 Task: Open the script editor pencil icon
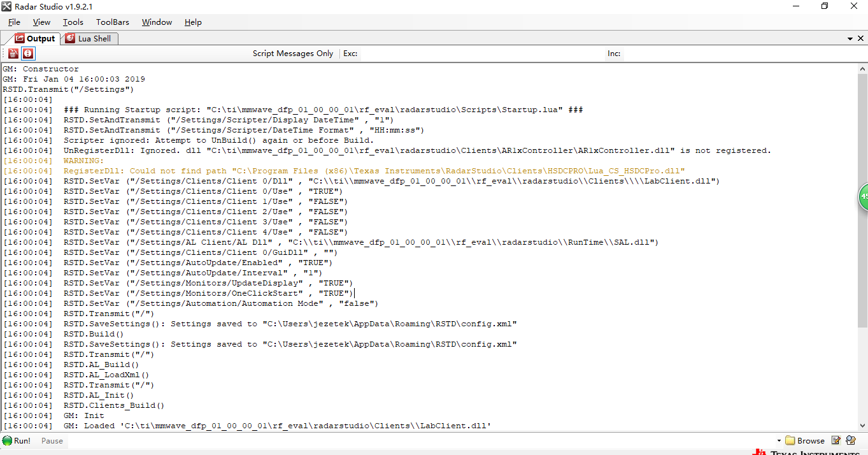point(837,440)
